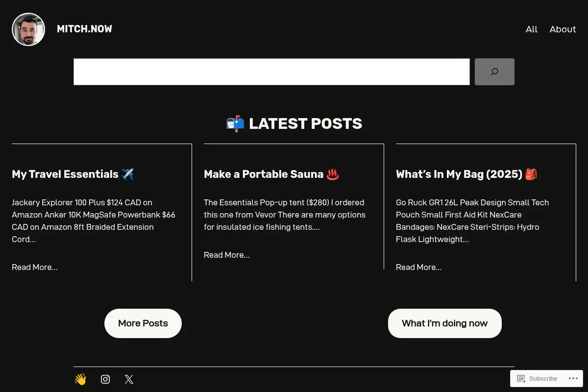Viewport: 588px width, 392px height.
Task: Open the All menu item
Action: click(532, 29)
